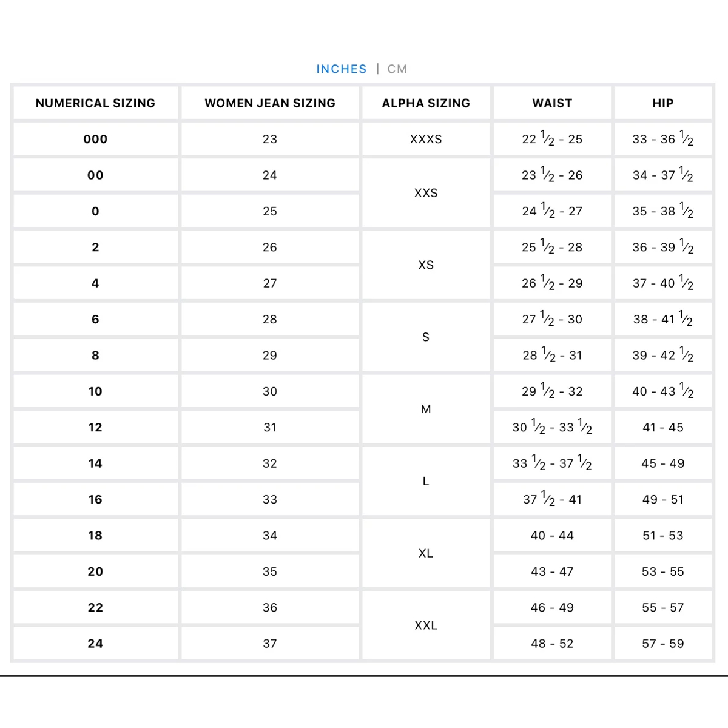728x728 pixels.
Task: Click the XL alpha sizing cell
Action: pyautogui.click(x=426, y=553)
